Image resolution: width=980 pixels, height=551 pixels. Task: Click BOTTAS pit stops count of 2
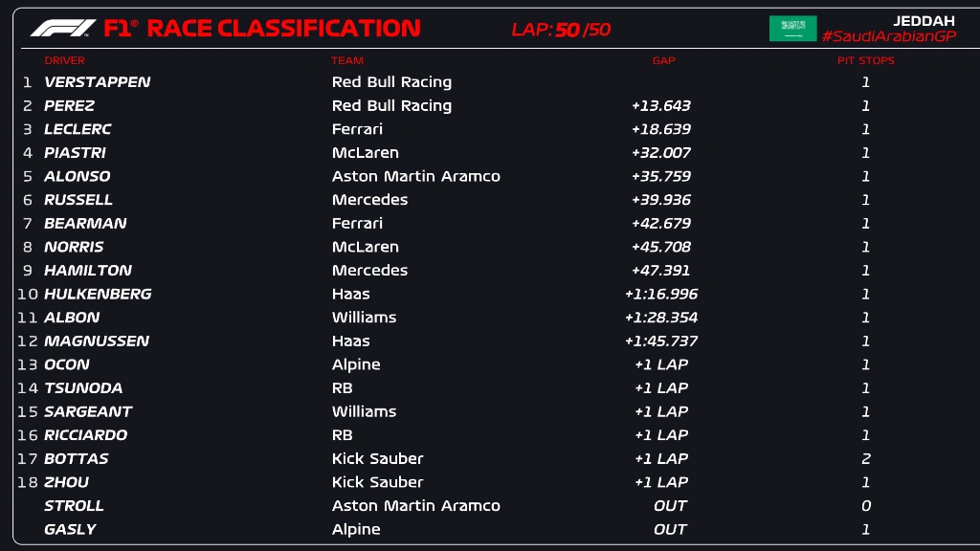[x=865, y=459]
